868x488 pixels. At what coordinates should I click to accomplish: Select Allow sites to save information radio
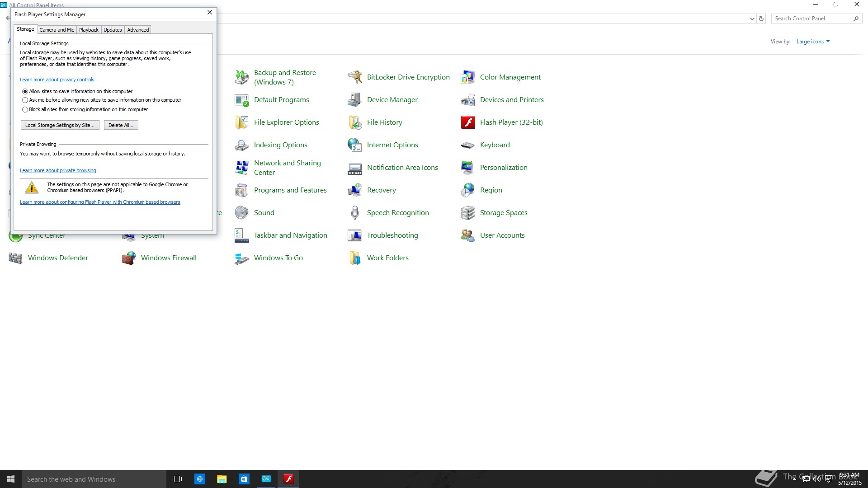pos(25,91)
